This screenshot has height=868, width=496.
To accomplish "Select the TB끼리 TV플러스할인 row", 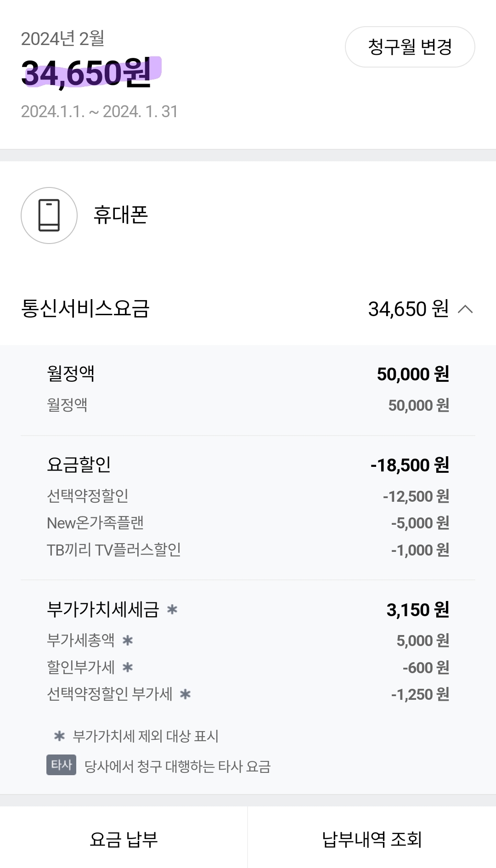I will click(x=248, y=550).
